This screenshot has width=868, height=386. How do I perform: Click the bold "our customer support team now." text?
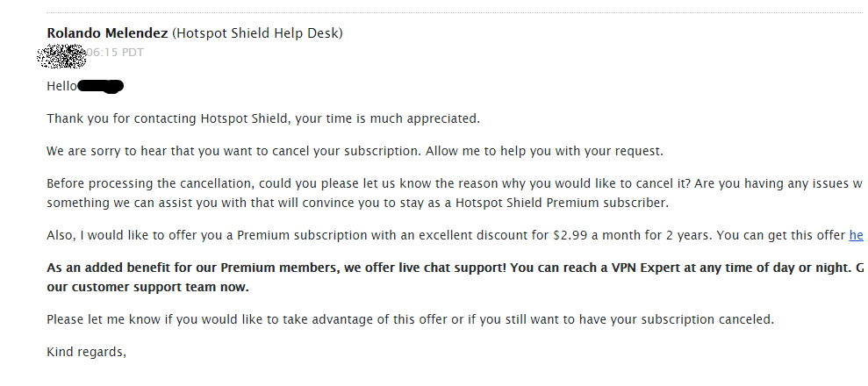coord(148,288)
